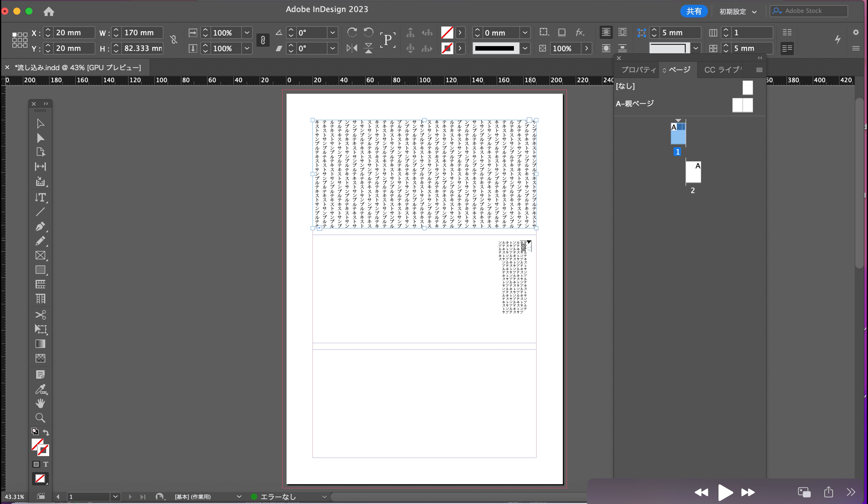Open scale Y percentage dropdown
Viewport: 868px width, 504px height.
[x=247, y=48]
